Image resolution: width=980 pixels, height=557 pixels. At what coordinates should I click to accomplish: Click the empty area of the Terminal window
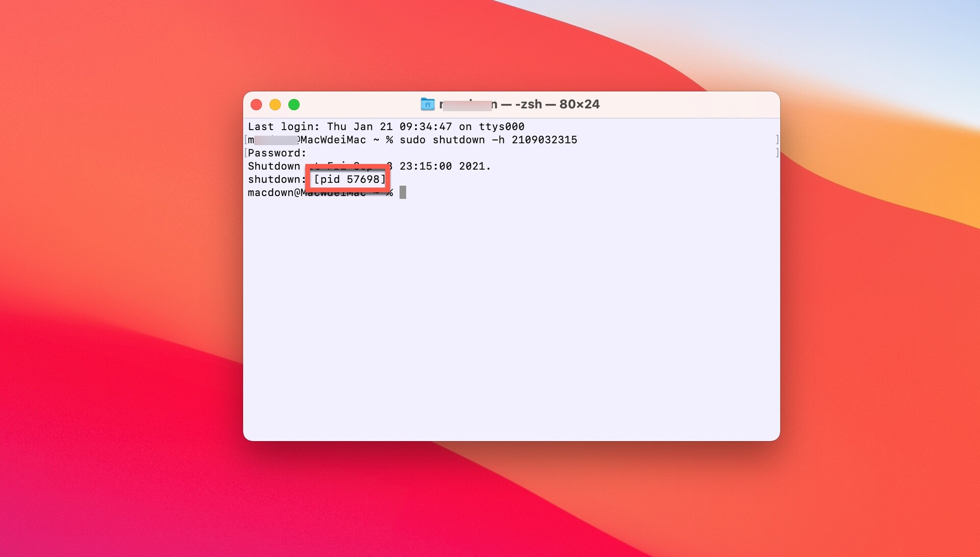point(510,317)
